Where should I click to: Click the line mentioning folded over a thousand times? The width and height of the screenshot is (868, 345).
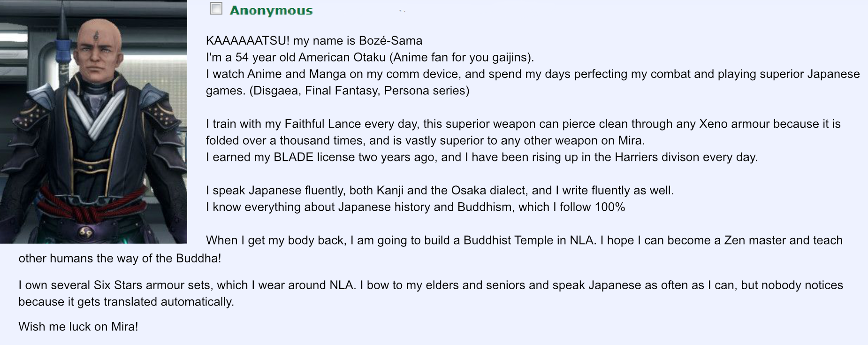click(425, 140)
